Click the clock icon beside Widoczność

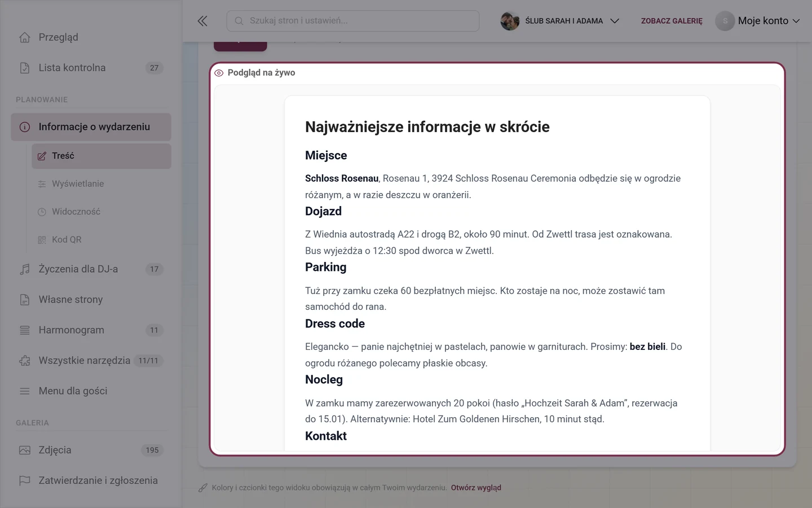42,212
